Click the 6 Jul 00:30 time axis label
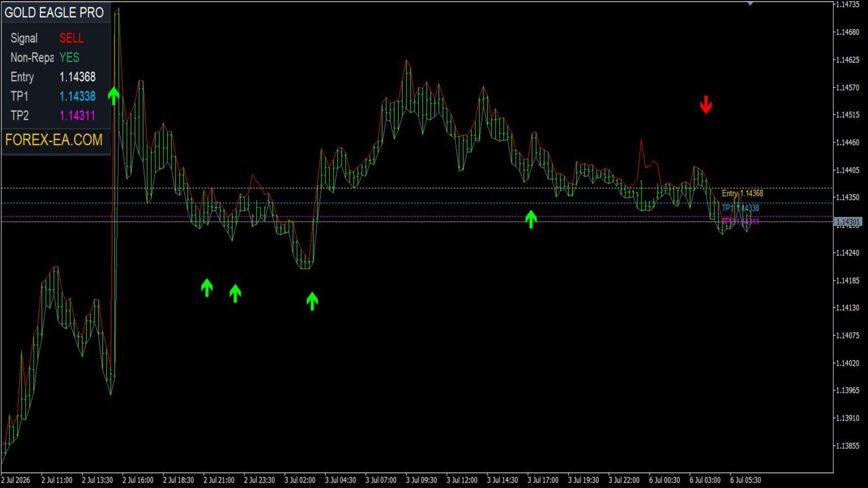 point(665,480)
